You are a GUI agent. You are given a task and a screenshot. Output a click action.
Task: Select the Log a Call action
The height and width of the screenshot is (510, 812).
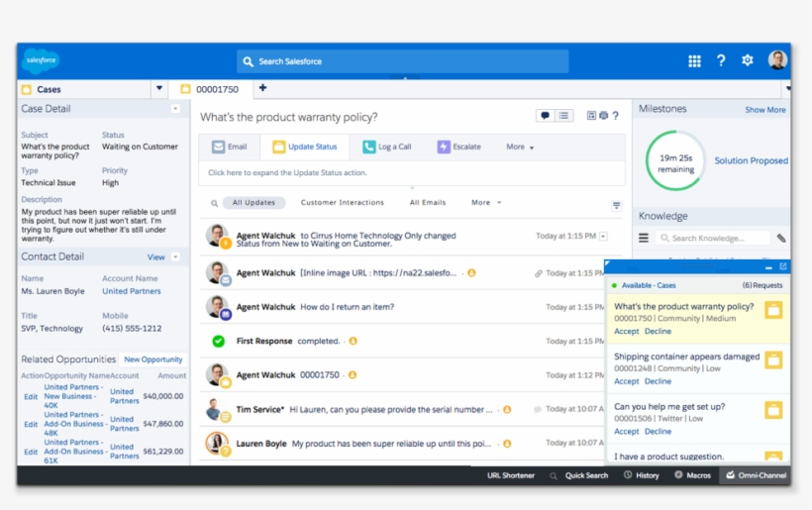tap(387, 147)
